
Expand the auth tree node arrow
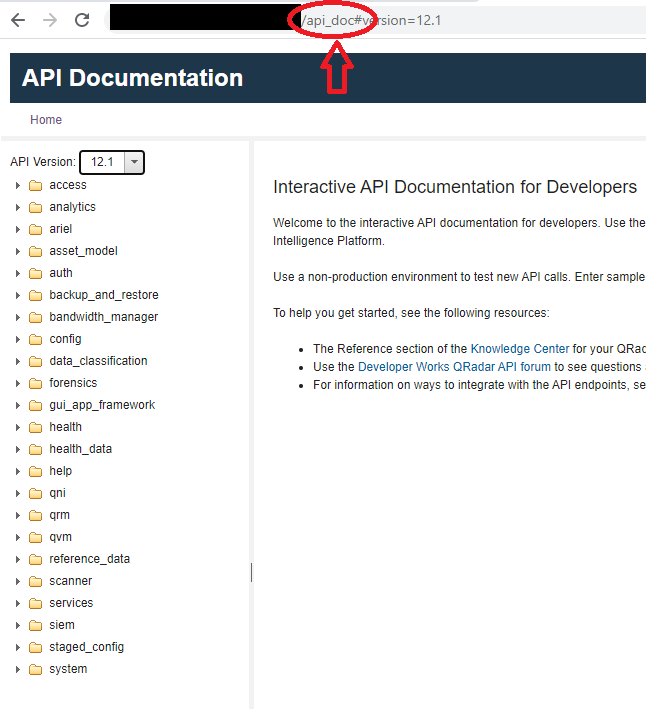[x=18, y=274]
